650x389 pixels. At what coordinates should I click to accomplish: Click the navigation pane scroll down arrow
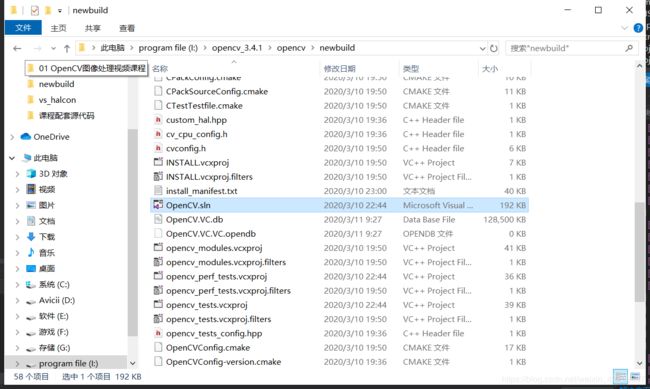click(x=132, y=363)
